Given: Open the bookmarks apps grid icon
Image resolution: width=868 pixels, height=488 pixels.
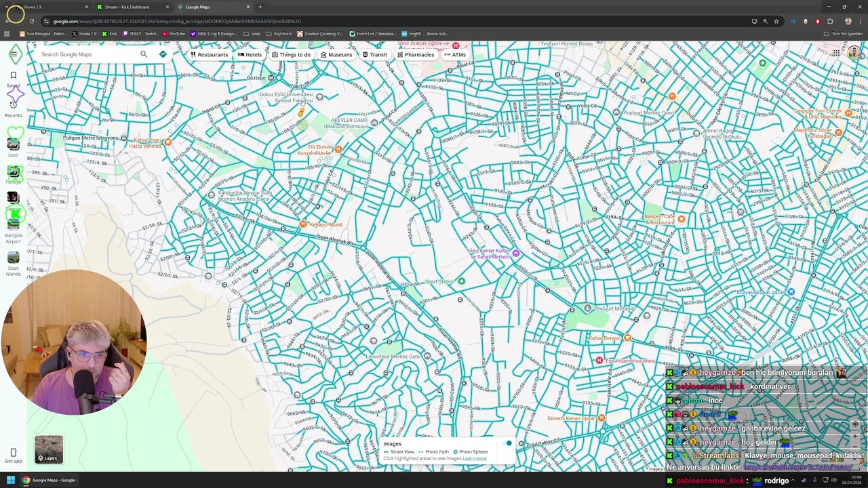Looking at the screenshot, I should 7,33.
